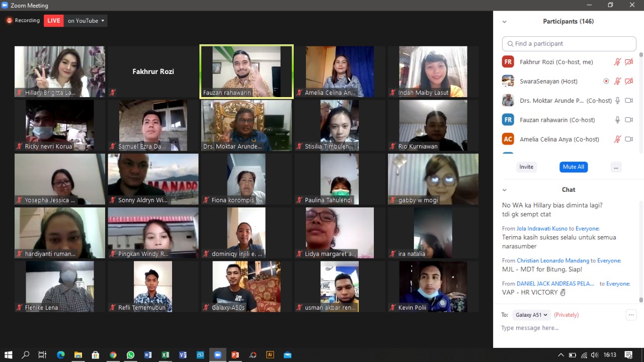Screen dimensions: 644x362
Task: Click video camera icon for Fauzan rahawarin
Action: point(629,120)
